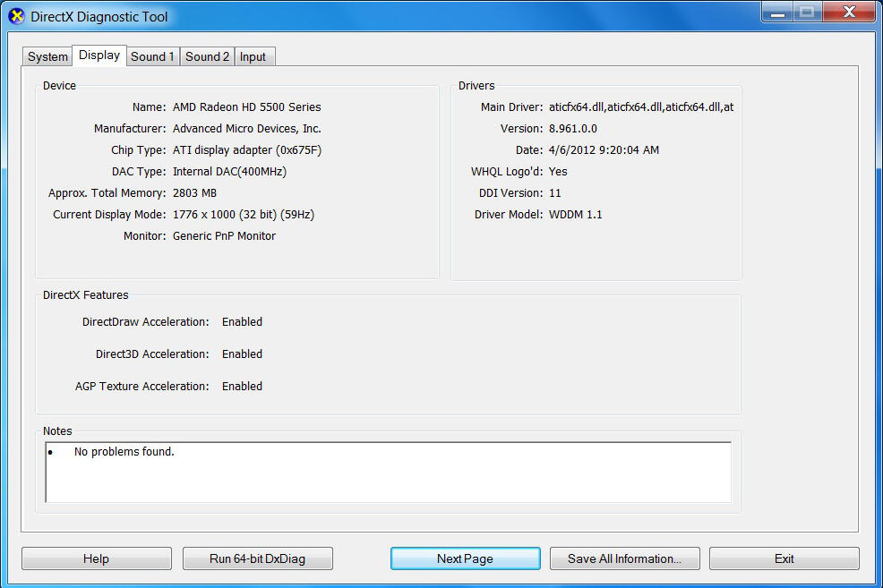The image size is (883, 588).
Task: Click the 'DirectDraw Acceleration:' label
Action: [x=145, y=322]
